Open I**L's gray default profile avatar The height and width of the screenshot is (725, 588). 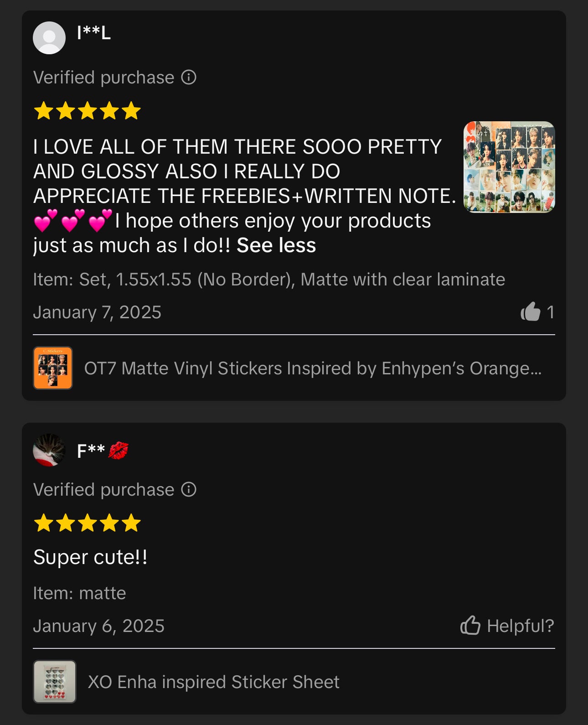click(x=49, y=38)
